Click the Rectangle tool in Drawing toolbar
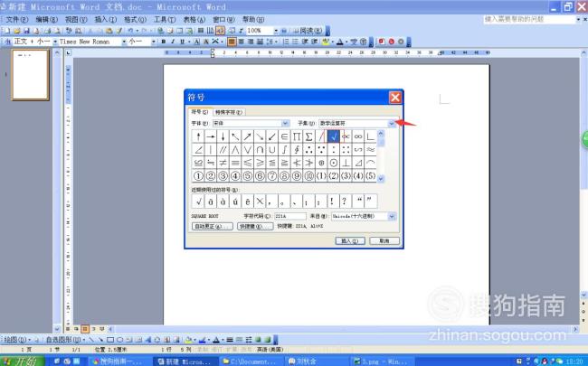 coord(110,340)
